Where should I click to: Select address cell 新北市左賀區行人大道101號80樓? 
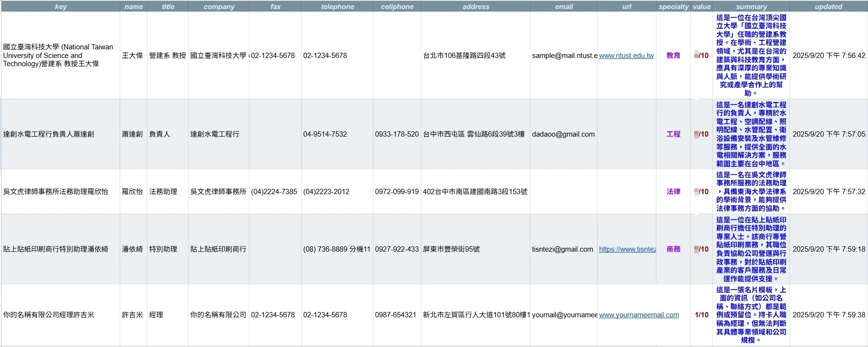475,315
